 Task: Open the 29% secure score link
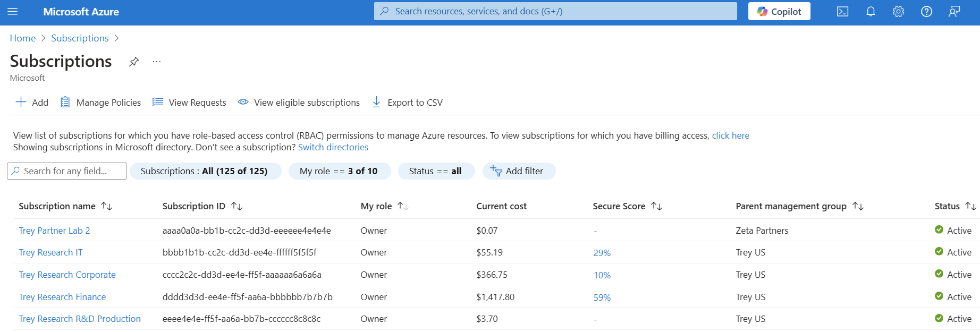click(602, 253)
